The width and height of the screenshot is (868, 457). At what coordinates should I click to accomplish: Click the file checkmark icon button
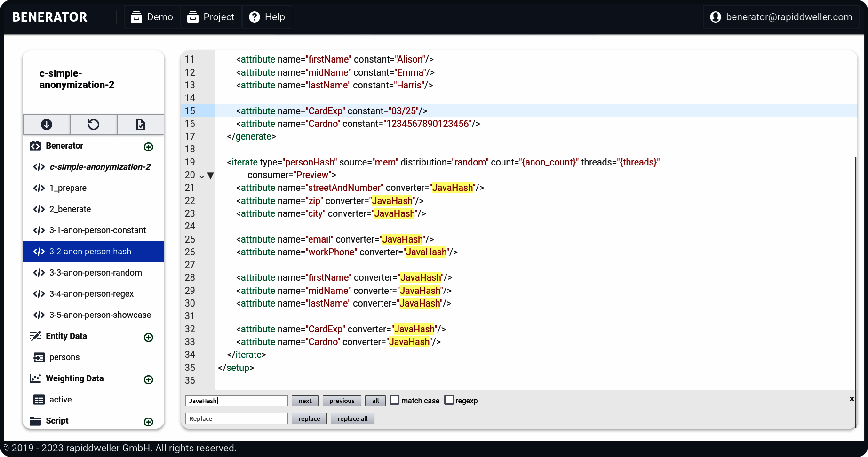click(140, 125)
